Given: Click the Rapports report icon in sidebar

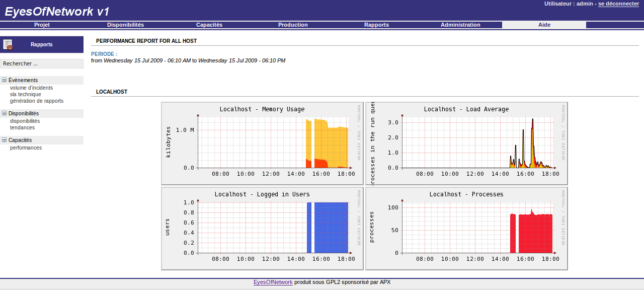Looking at the screenshot, I should point(8,44).
